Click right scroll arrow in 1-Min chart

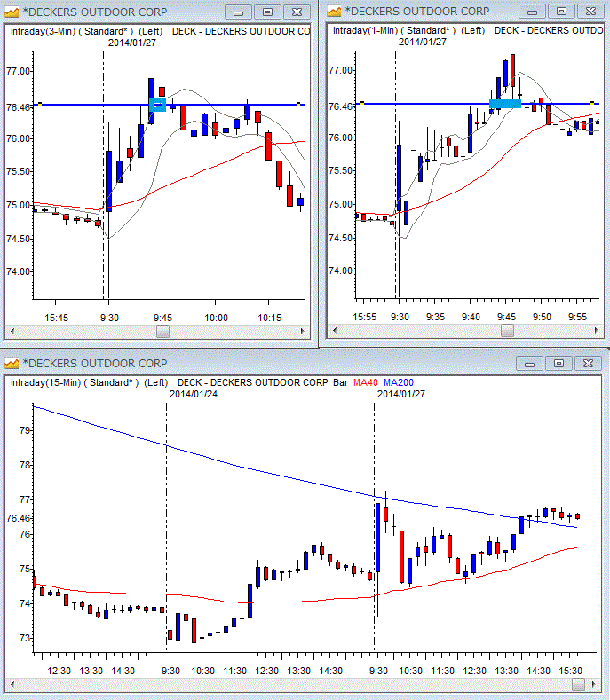pos(596,330)
